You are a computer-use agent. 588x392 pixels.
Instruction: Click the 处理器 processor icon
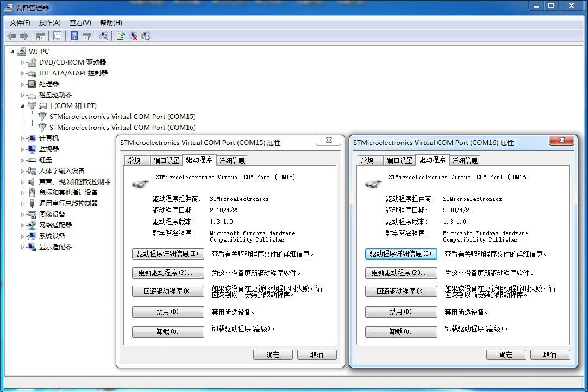click(x=32, y=84)
